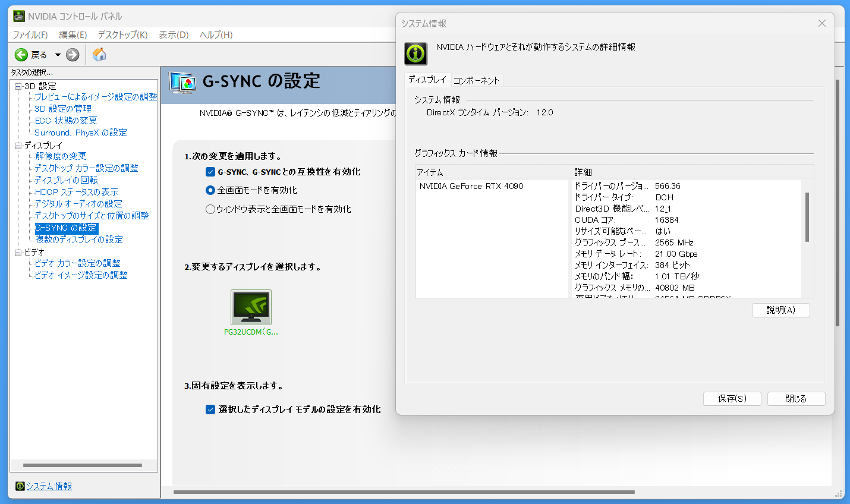Select windowed and full screen mode radio button

point(210,209)
